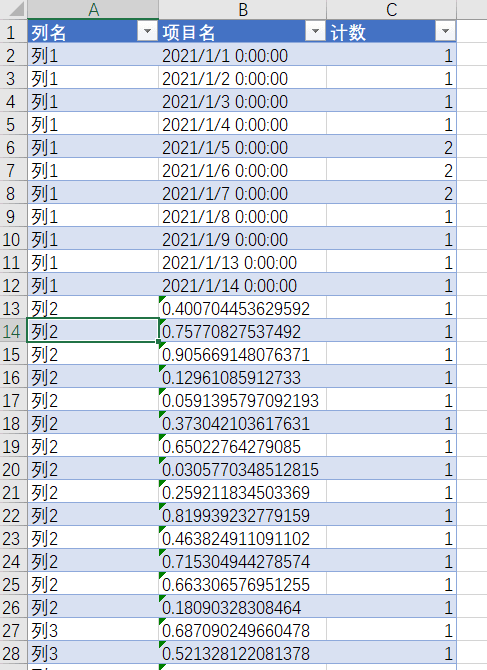
Task: Open the 计数 column filter dropdown
Action: [445, 31]
